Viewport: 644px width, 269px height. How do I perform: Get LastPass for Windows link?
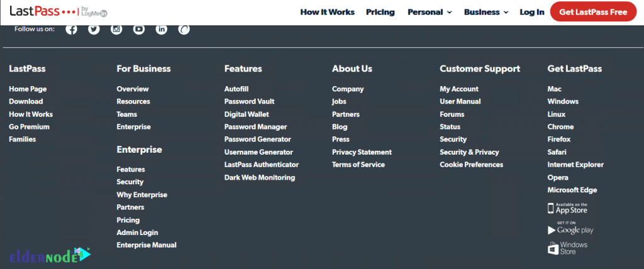tap(563, 101)
